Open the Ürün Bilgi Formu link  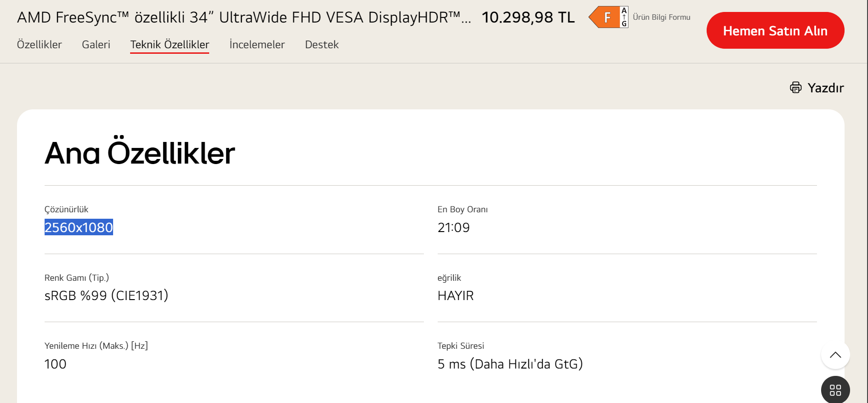click(x=662, y=17)
